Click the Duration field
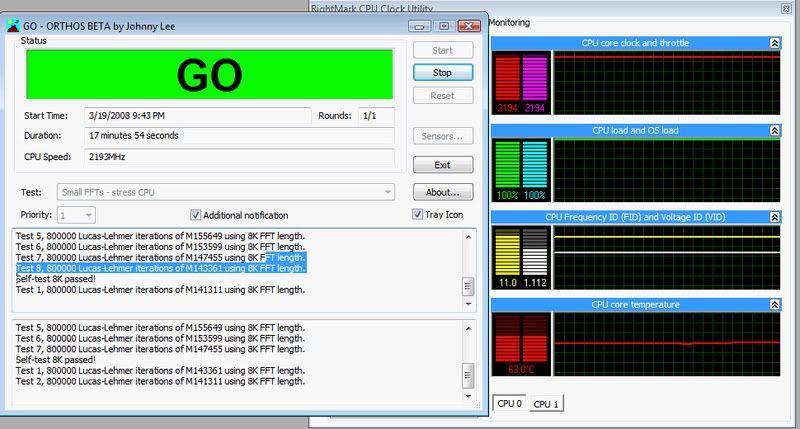Viewport: 800px width, 429px height. 239,136
